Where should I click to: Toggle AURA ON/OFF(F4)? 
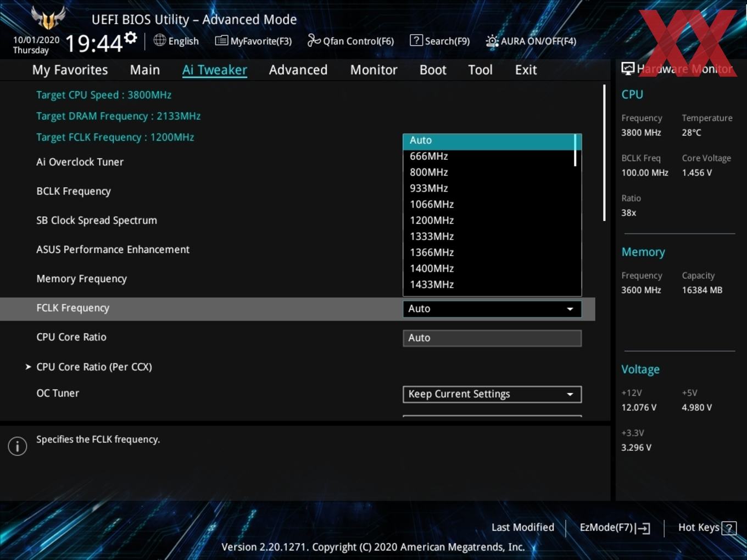pos(531,41)
